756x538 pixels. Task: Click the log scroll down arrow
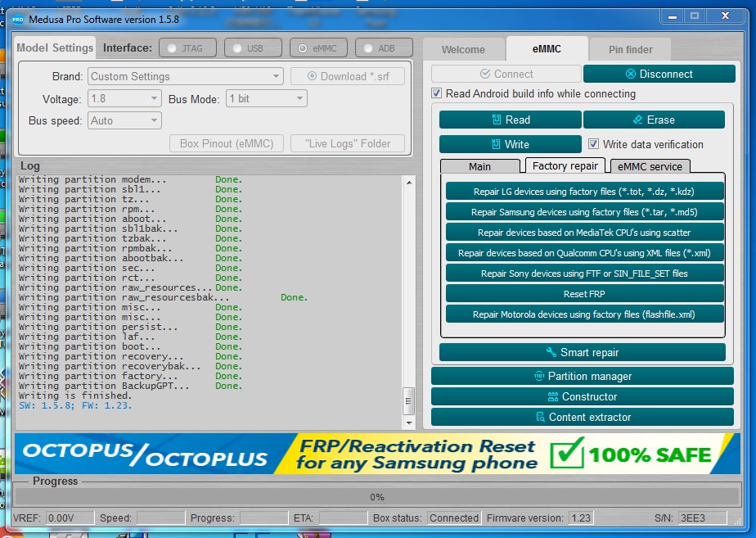pyautogui.click(x=409, y=423)
